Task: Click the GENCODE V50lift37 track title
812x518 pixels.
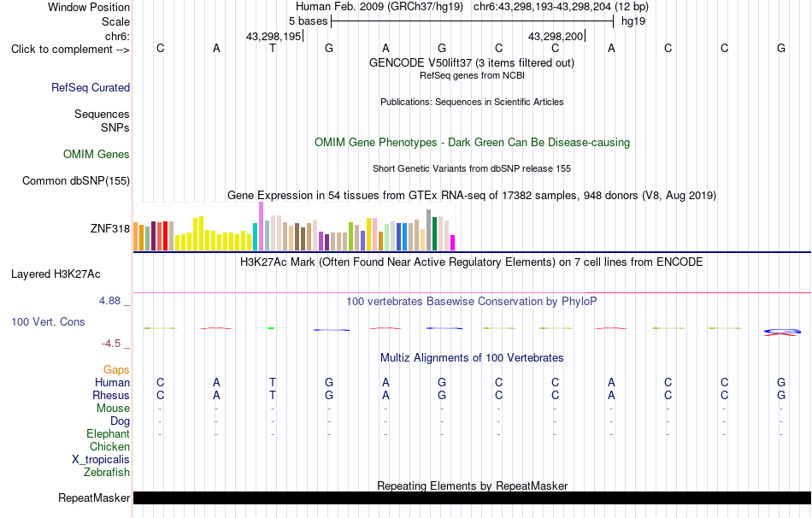Action: point(471,62)
